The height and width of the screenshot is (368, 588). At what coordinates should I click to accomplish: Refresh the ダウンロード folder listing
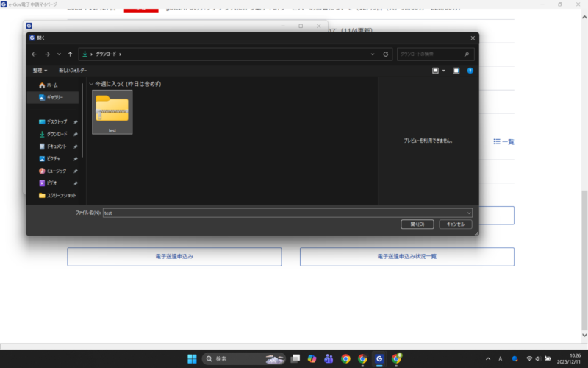click(x=385, y=54)
